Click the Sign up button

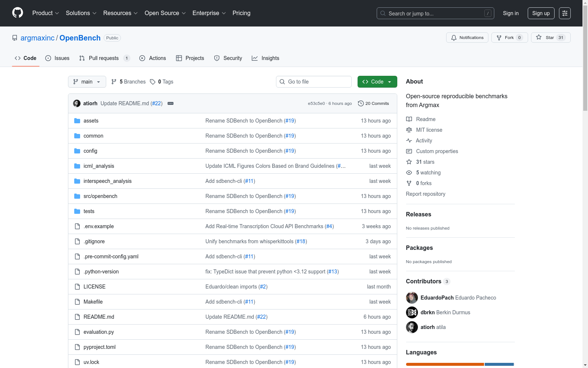pyautogui.click(x=541, y=13)
